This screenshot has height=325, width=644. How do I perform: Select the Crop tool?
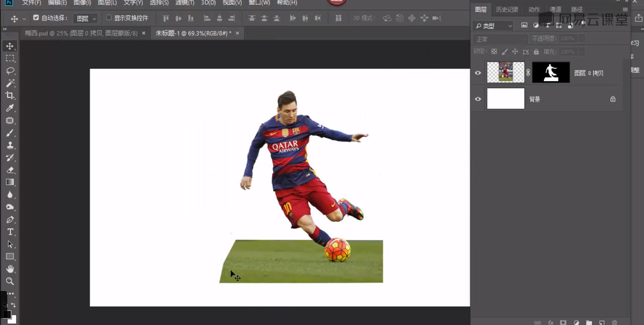pos(10,95)
